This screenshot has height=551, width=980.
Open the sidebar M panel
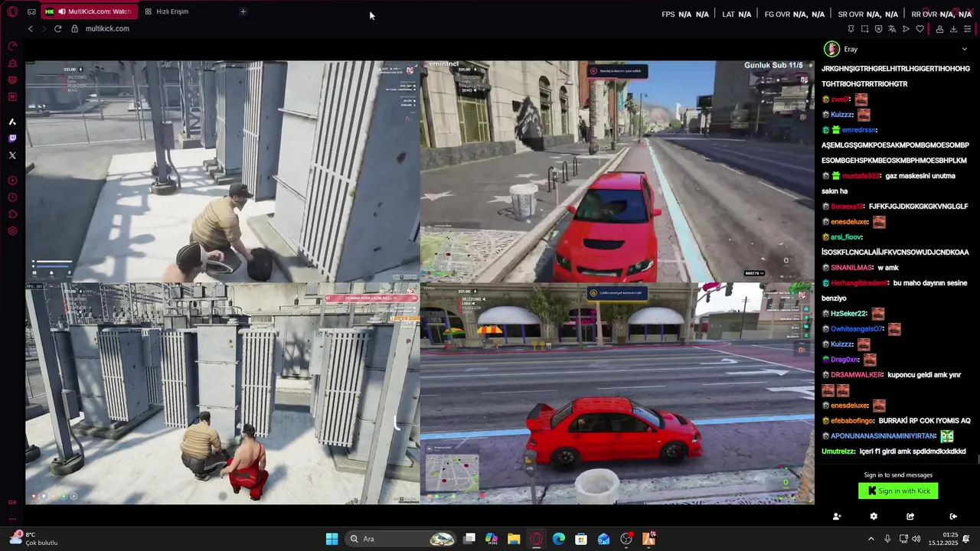click(12, 96)
